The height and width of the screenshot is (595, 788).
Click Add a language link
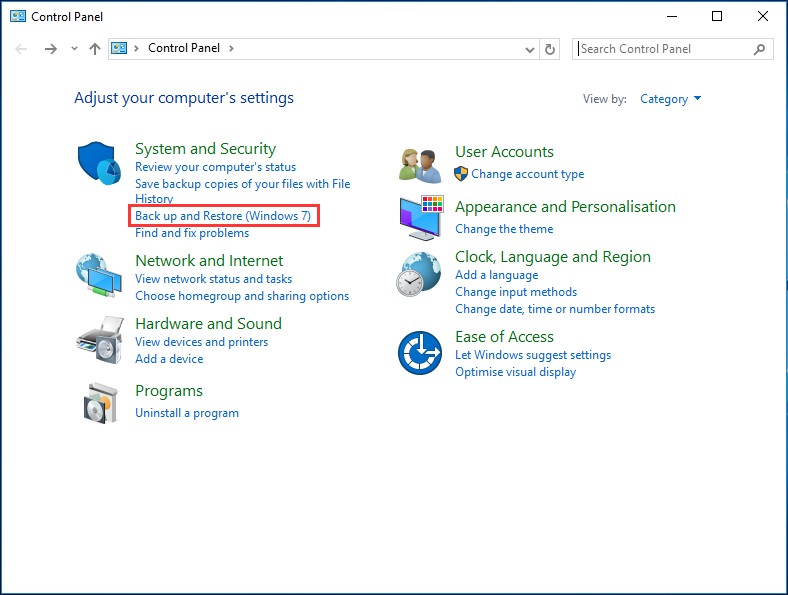coord(496,275)
